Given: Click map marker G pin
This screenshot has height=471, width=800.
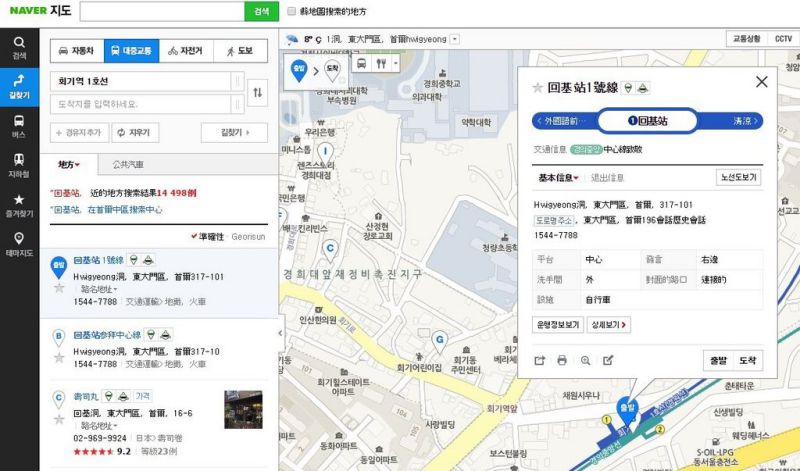Looking at the screenshot, I should pos(439,341).
